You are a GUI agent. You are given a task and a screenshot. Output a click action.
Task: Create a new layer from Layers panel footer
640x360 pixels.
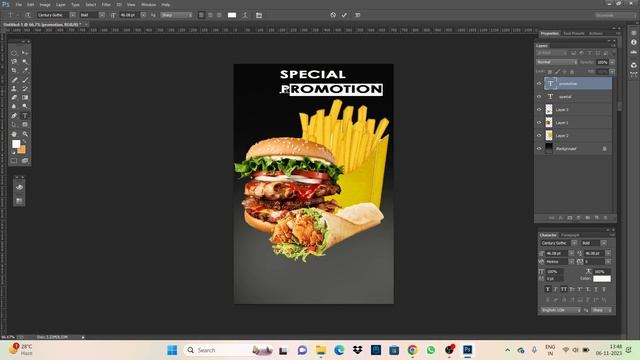click(x=596, y=218)
